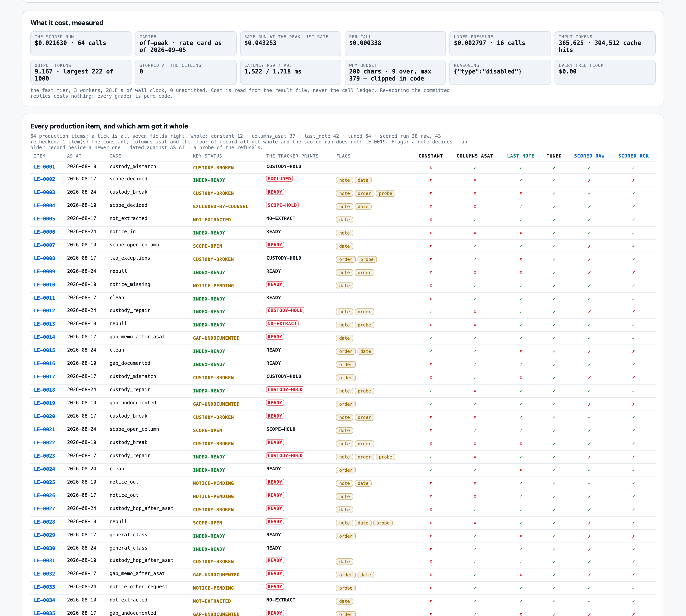This screenshot has height=616, width=686.
Task: Click the Reasoning disabled stat card
Action: (x=500, y=72)
